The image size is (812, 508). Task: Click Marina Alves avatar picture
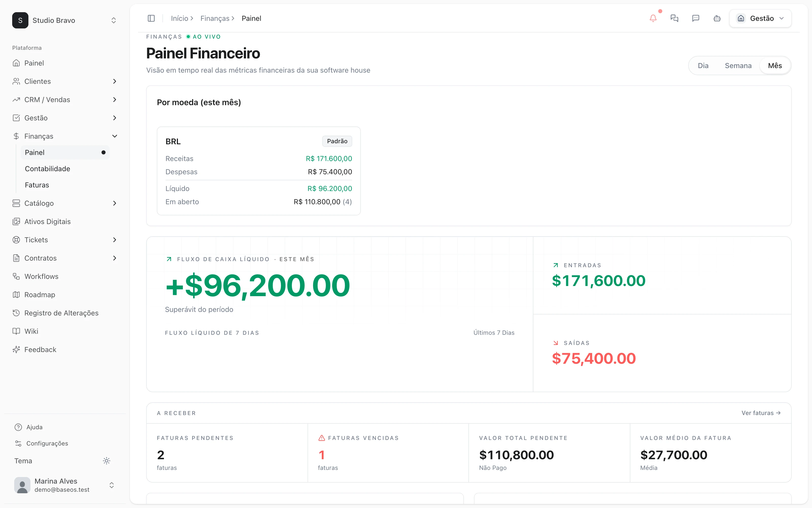(x=22, y=485)
